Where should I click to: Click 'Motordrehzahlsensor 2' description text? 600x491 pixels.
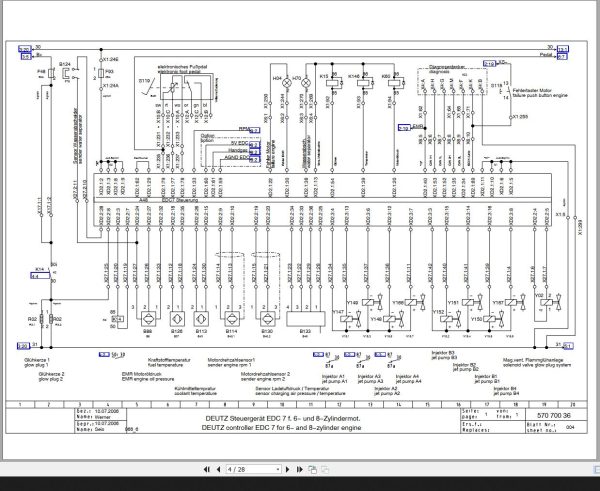(265, 374)
